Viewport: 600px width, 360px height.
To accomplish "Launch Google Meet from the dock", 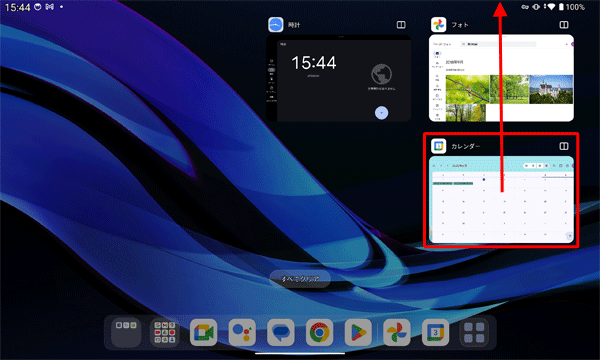I will tap(204, 332).
